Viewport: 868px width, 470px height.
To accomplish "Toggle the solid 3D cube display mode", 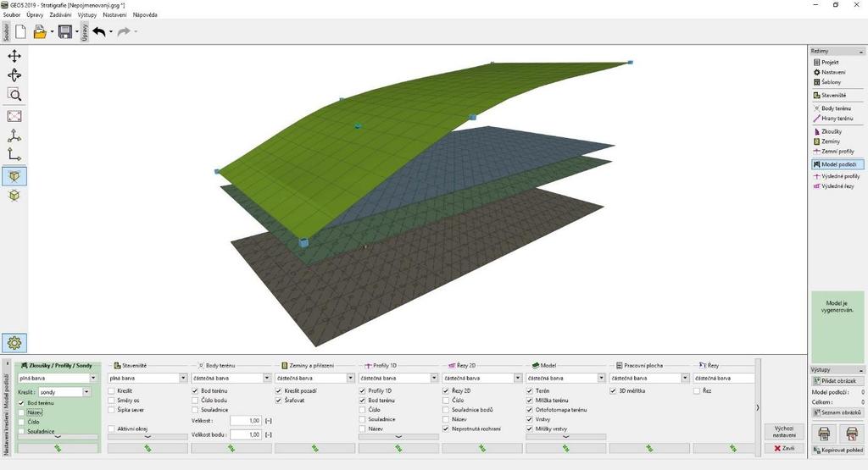I will 14,176.
